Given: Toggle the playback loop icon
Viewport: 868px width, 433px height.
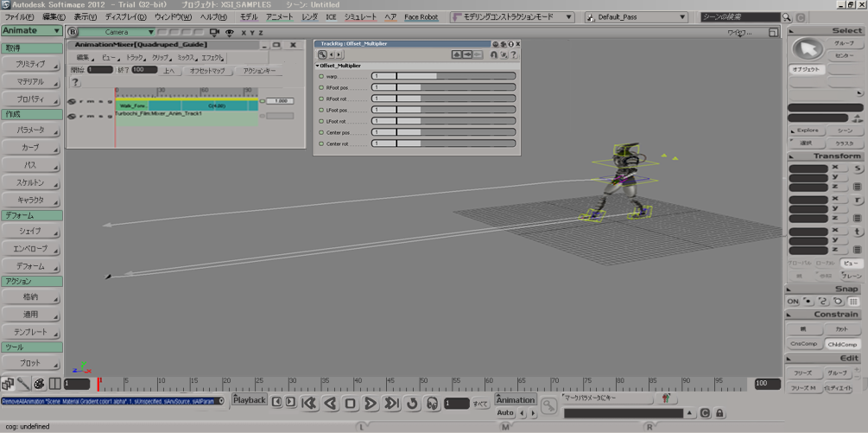Looking at the screenshot, I should 412,403.
